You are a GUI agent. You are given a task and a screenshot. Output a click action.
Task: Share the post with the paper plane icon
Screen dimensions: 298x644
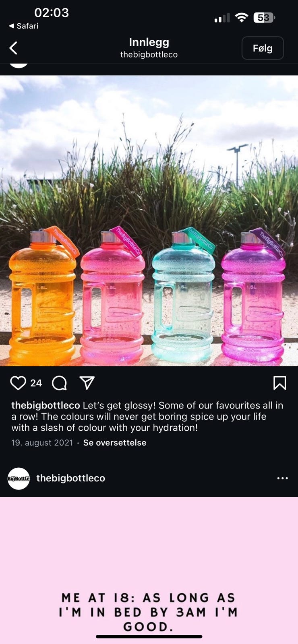87,383
